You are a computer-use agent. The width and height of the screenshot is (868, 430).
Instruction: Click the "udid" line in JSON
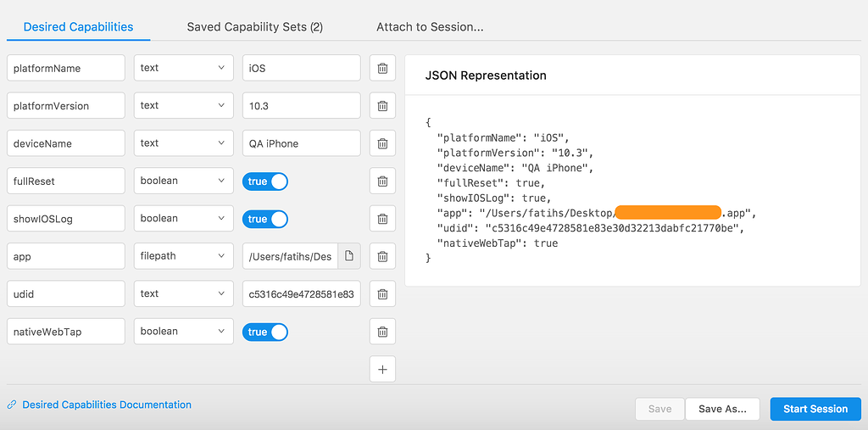(590, 228)
